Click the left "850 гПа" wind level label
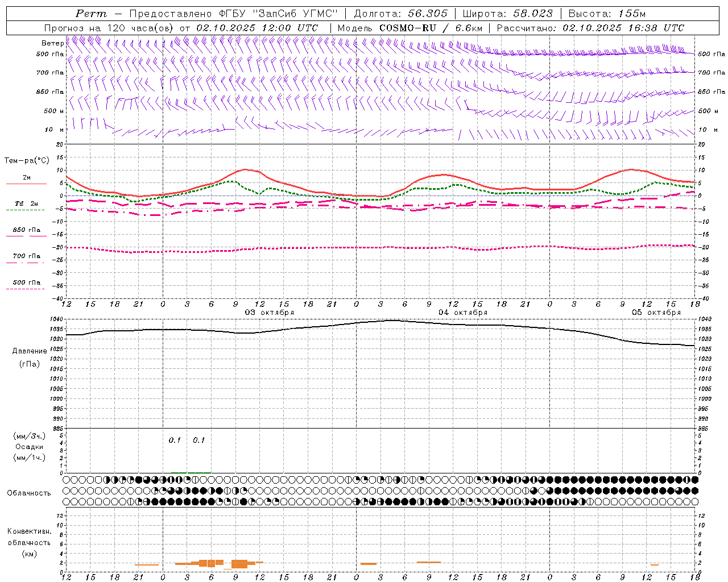 (50, 92)
